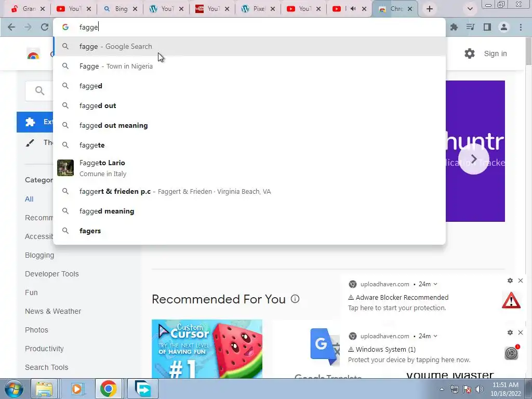Open the taskbar clock showing 11:51 AM
This screenshot has height=399, width=532.
[x=506, y=389]
